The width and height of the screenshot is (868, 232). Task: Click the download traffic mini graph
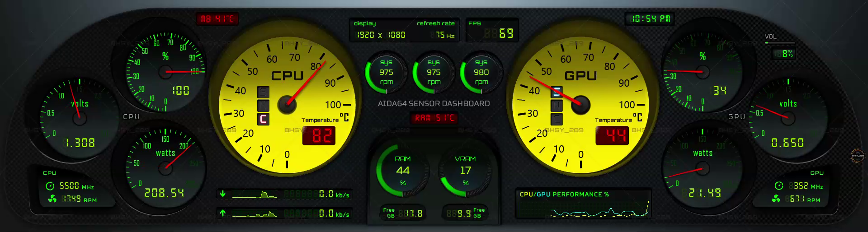(255, 195)
